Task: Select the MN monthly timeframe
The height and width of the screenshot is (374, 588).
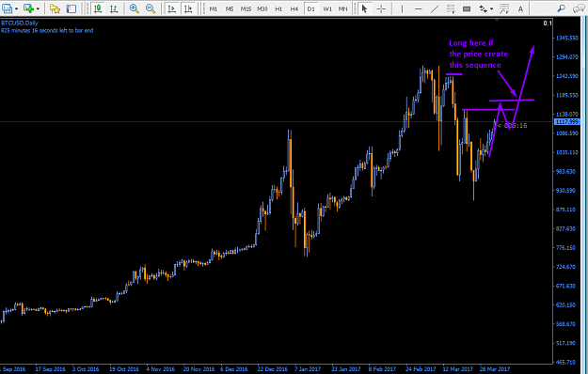Action: coord(342,8)
